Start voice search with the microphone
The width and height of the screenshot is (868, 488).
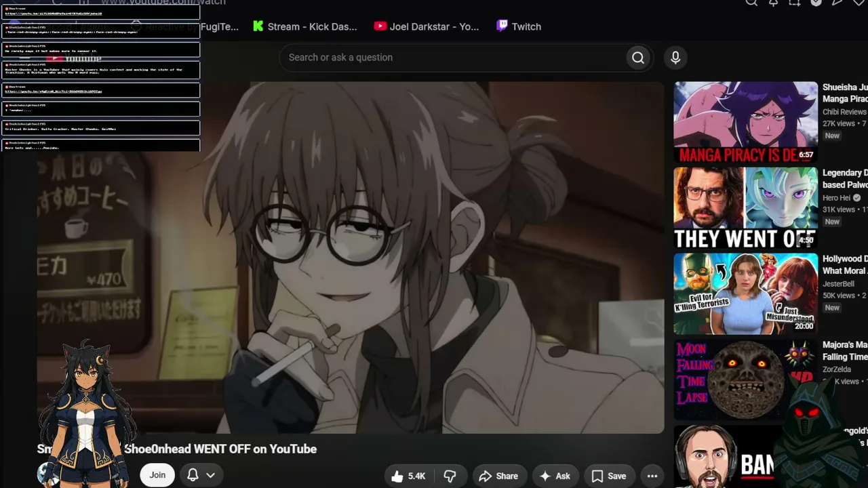[675, 58]
